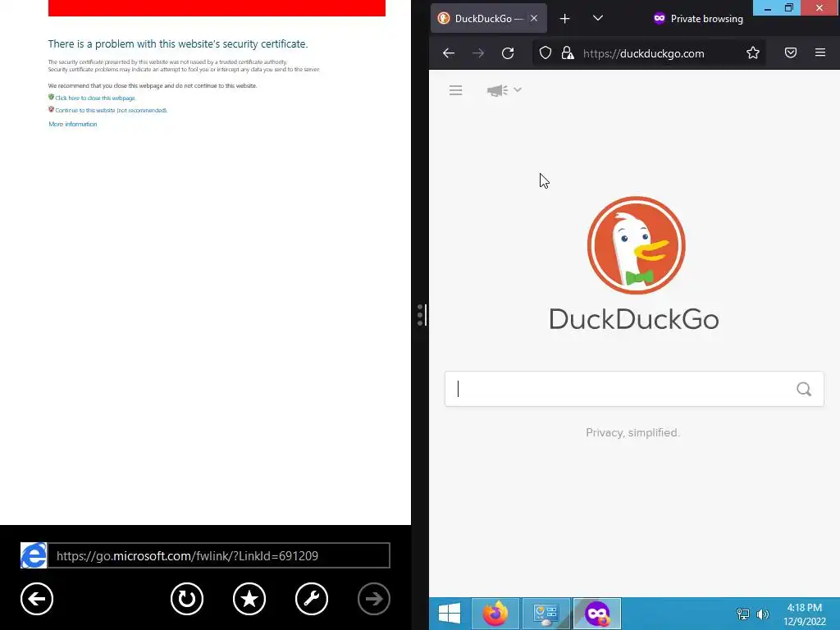The height and width of the screenshot is (630, 840).
Task: Open More information link
Action: [x=73, y=125]
